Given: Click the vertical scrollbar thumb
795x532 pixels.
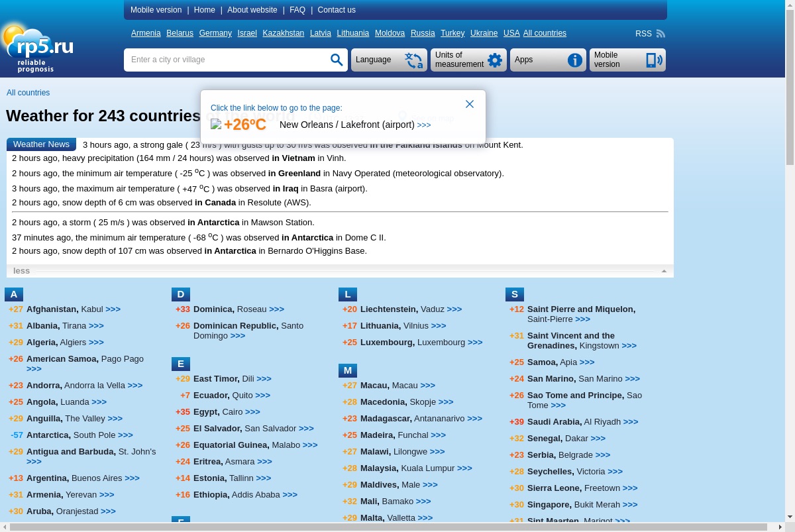Looking at the screenshot, I should coord(790,86).
